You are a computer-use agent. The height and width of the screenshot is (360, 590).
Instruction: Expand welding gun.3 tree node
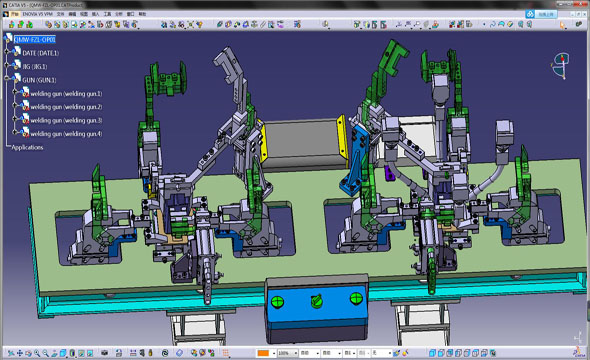(15, 118)
